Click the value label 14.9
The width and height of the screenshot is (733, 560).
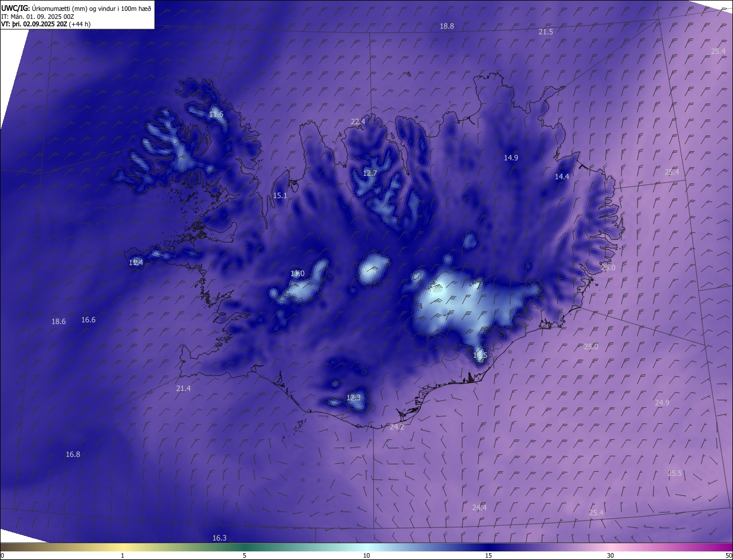(x=511, y=158)
